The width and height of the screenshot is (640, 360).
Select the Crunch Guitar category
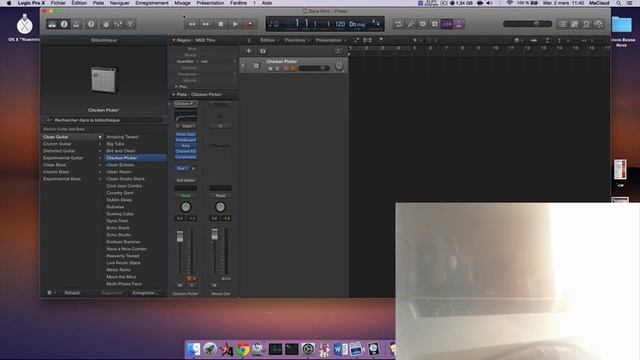pos(72,144)
